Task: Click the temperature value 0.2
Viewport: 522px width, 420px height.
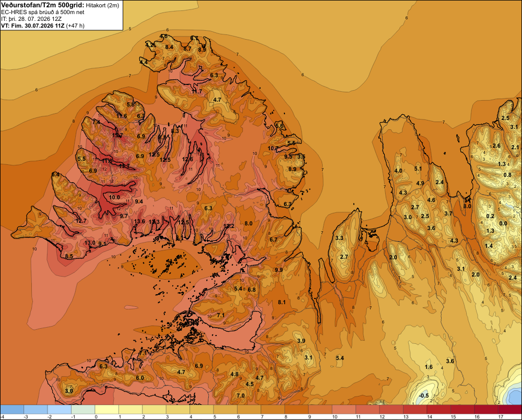Action: tap(490, 216)
